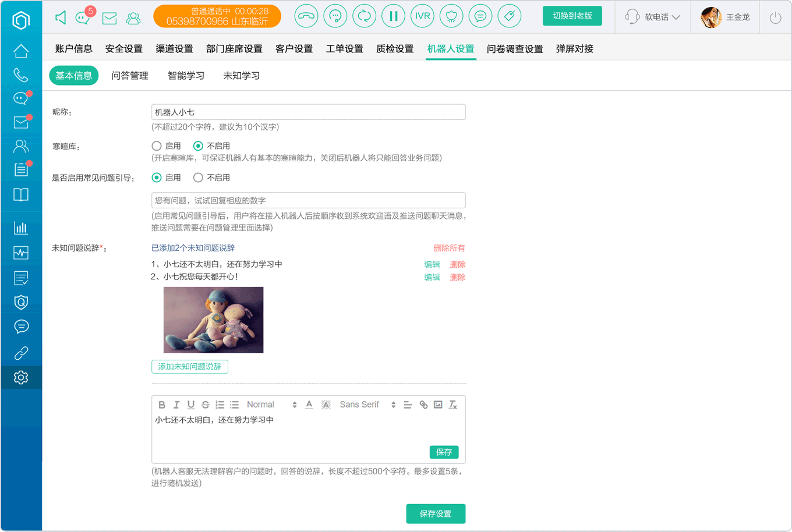Open the statistics bar chart sidebar icon
Image resolution: width=792 pixels, height=532 pixels.
[21, 228]
